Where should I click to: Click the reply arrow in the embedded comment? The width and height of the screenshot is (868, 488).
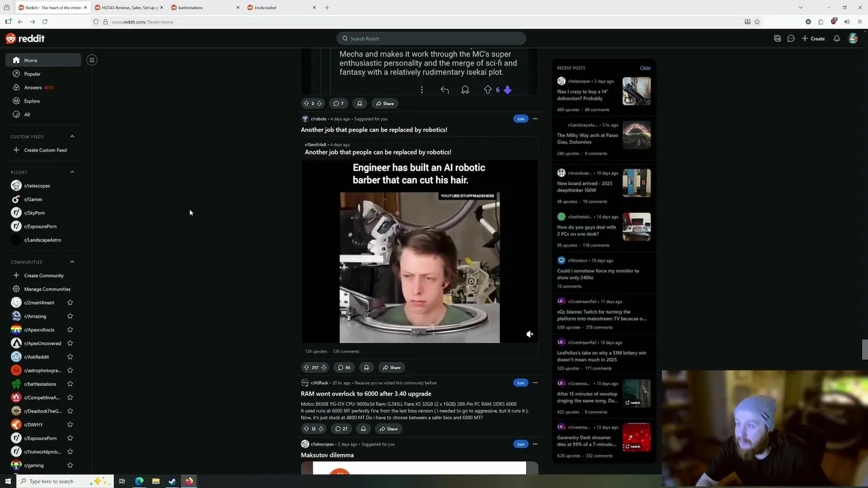click(x=445, y=89)
